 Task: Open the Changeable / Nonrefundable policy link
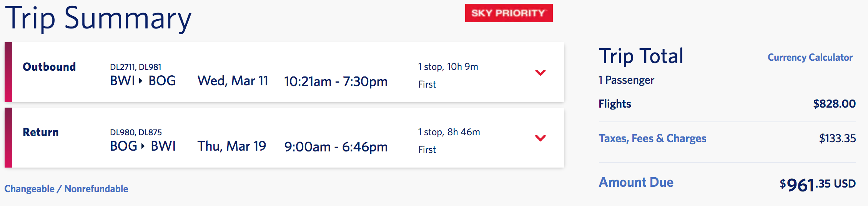(66, 189)
